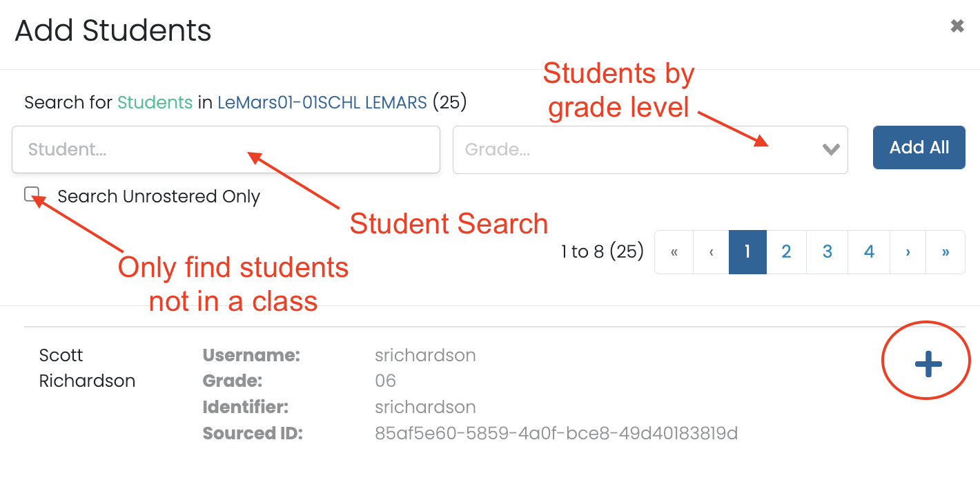Open the Grade dropdown

(649, 149)
